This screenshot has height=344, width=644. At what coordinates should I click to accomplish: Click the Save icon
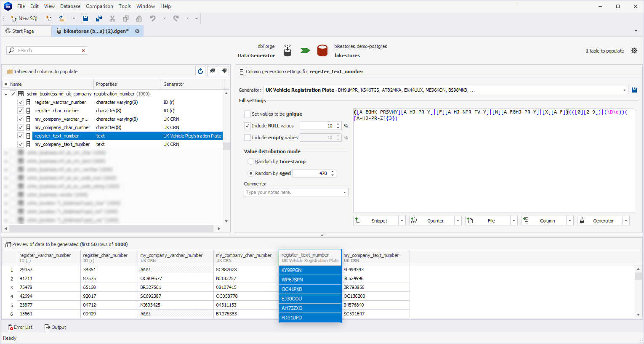click(85, 19)
